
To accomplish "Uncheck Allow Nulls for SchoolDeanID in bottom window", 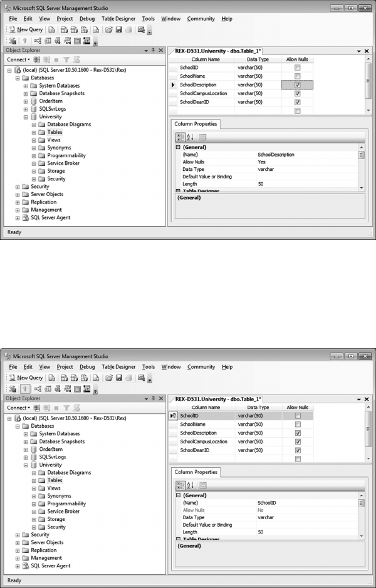I will 298,450.
